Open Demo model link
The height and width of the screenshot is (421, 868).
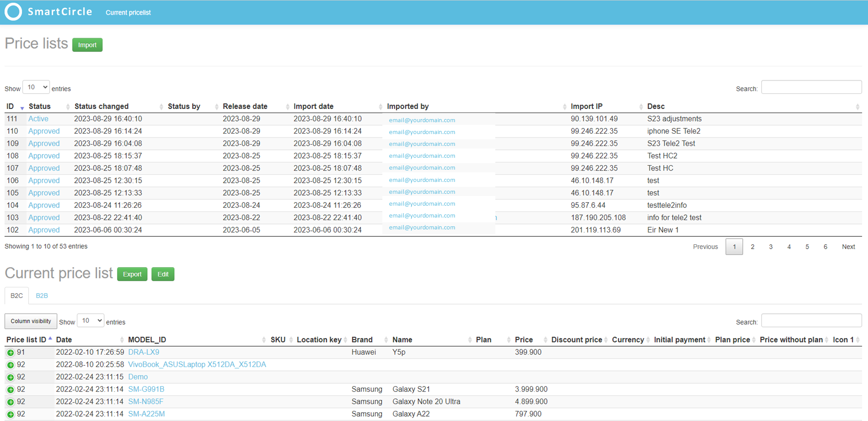click(138, 377)
